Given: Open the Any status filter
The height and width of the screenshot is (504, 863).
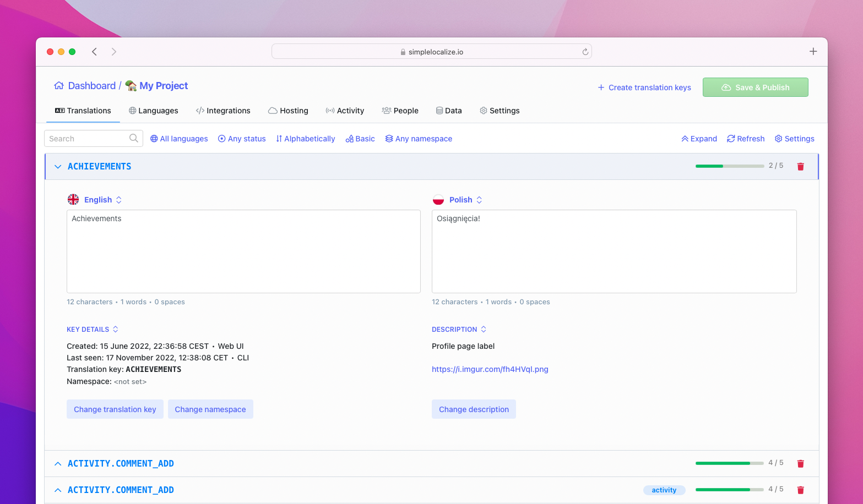Looking at the screenshot, I should coord(242,139).
